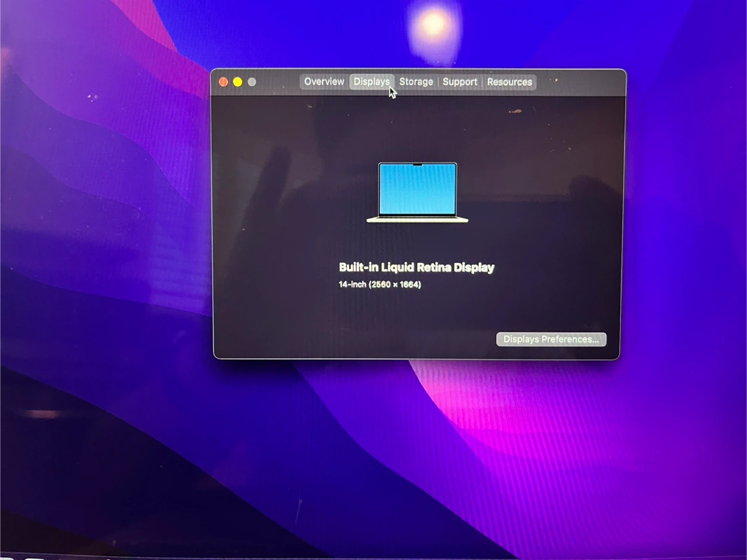Click the grayed-out zoom window button

tap(252, 82)
